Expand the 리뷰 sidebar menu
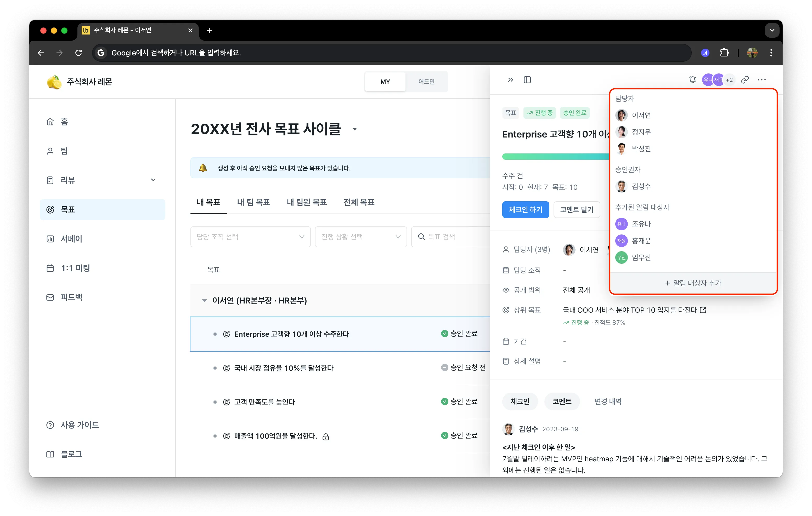The image size is (812, 516). click(102, 180)
